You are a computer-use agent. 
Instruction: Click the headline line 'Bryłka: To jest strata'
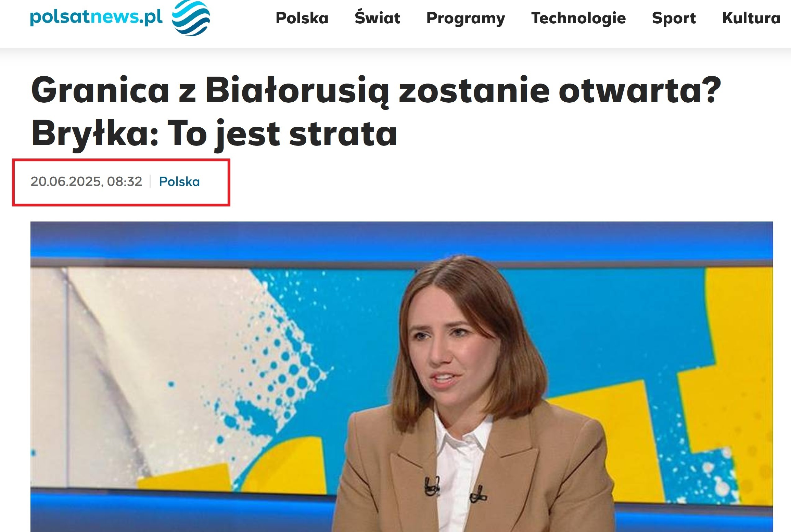pyautogui.click(x=214, y=134)
